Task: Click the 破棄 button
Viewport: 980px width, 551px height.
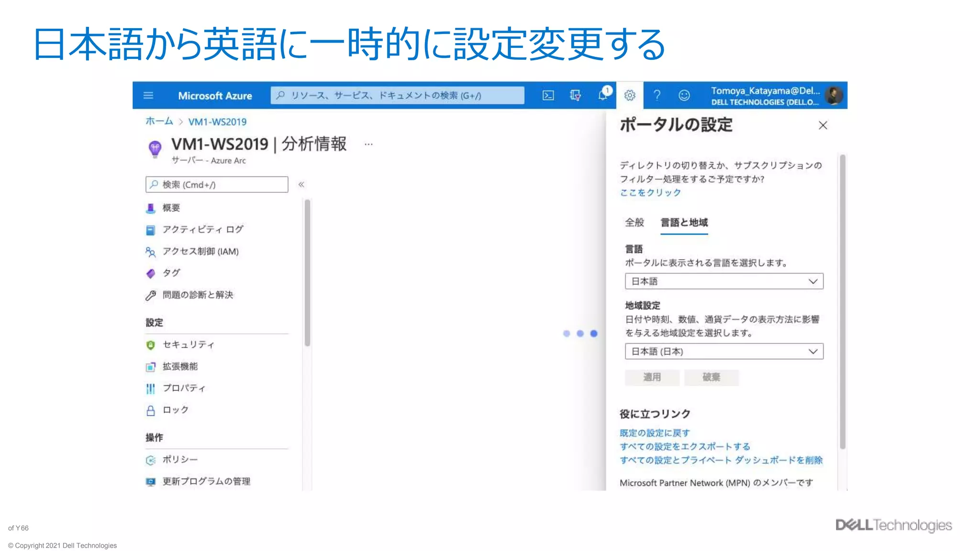Action: tap(711, 377)
